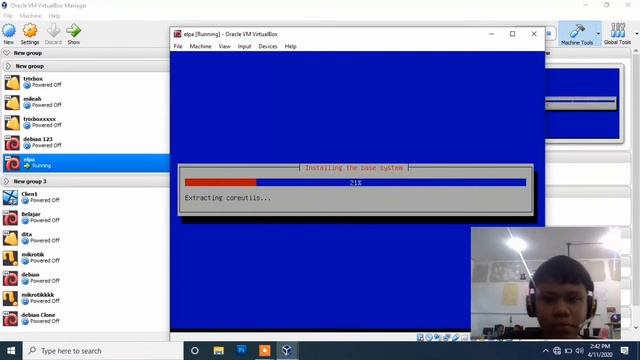Click the New machine toolbar icon

[9, 31]
